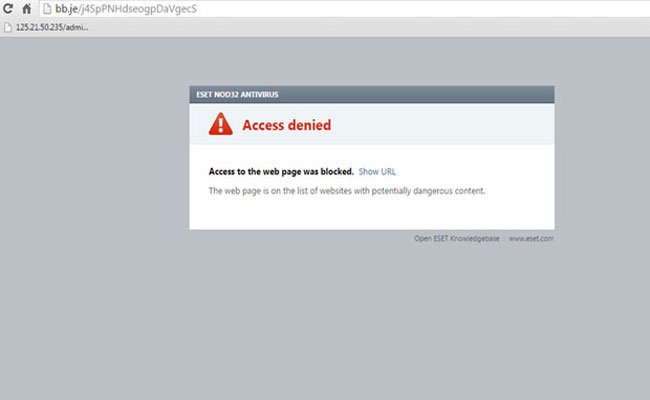Open ESET Knowledgebase link
650x400 pixels.
[x=456, y=238]
